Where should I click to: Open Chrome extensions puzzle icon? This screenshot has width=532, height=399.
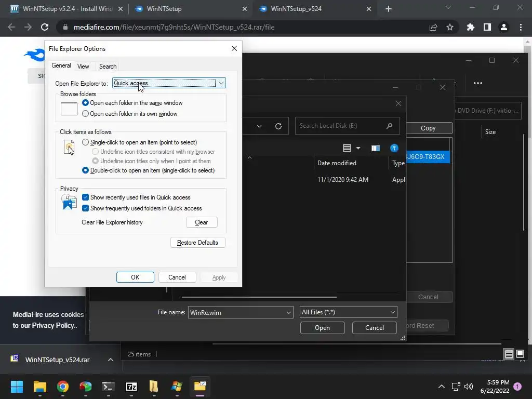point(471,27)
